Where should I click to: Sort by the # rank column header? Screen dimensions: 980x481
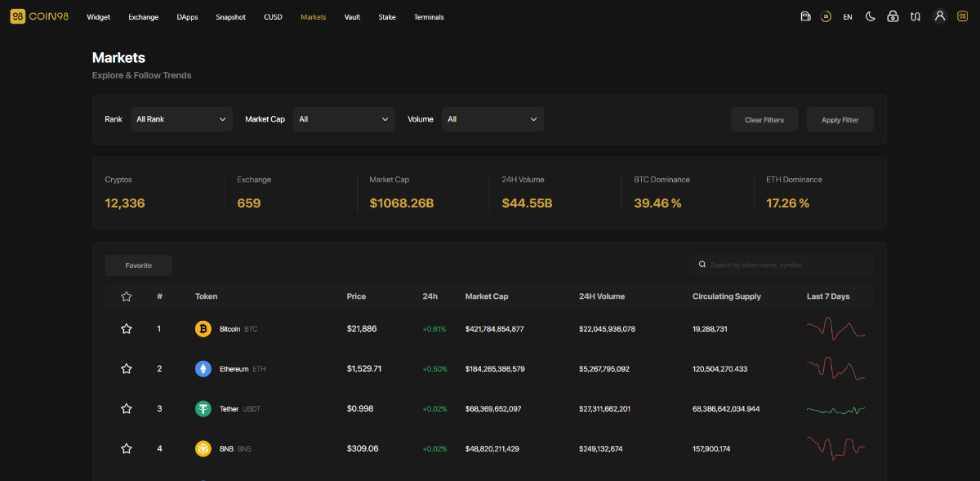[159, 296]
